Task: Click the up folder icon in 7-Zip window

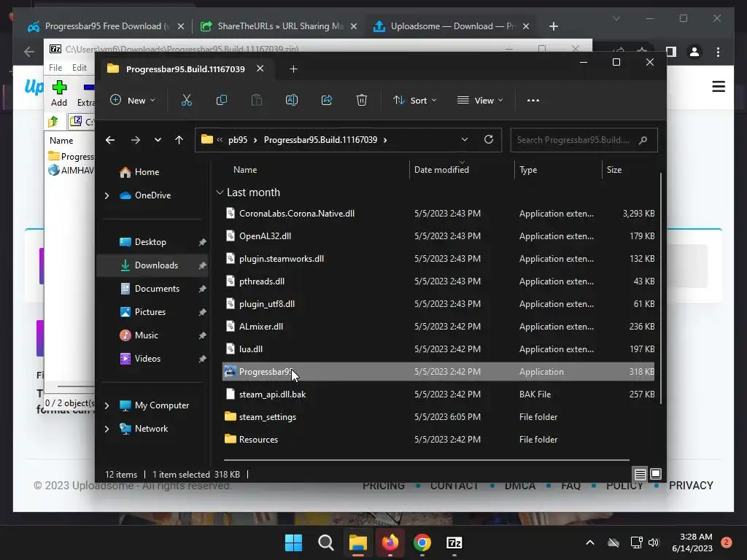Action: [53, 122]
